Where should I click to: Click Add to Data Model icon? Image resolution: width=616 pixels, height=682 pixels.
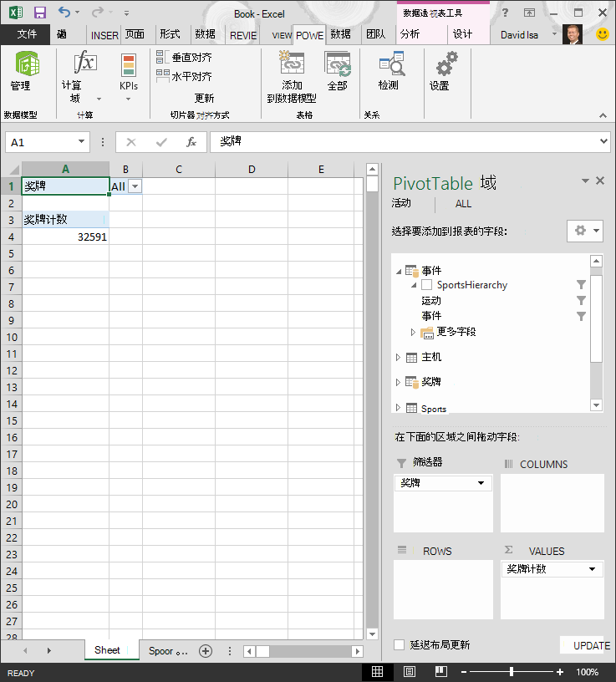292,63
